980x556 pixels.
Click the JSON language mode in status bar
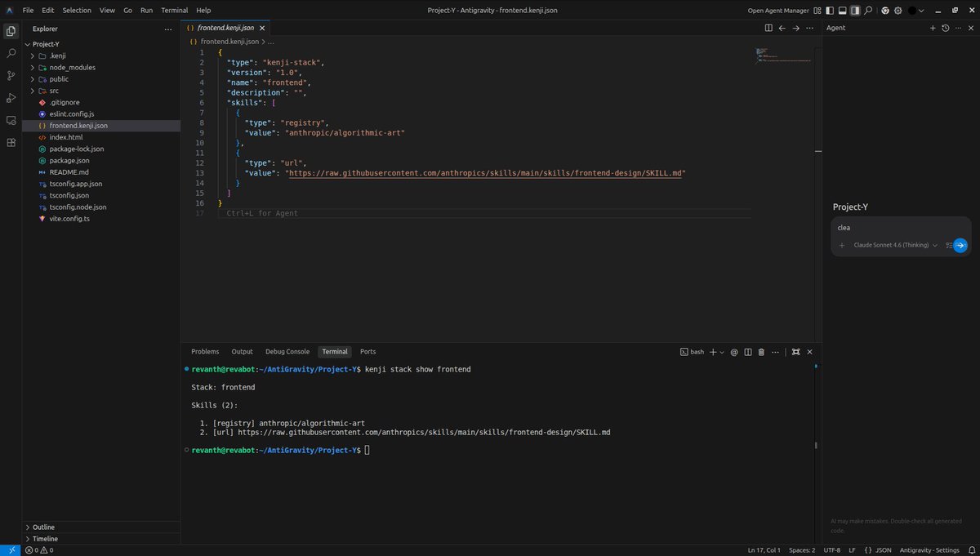pos(884,550)
